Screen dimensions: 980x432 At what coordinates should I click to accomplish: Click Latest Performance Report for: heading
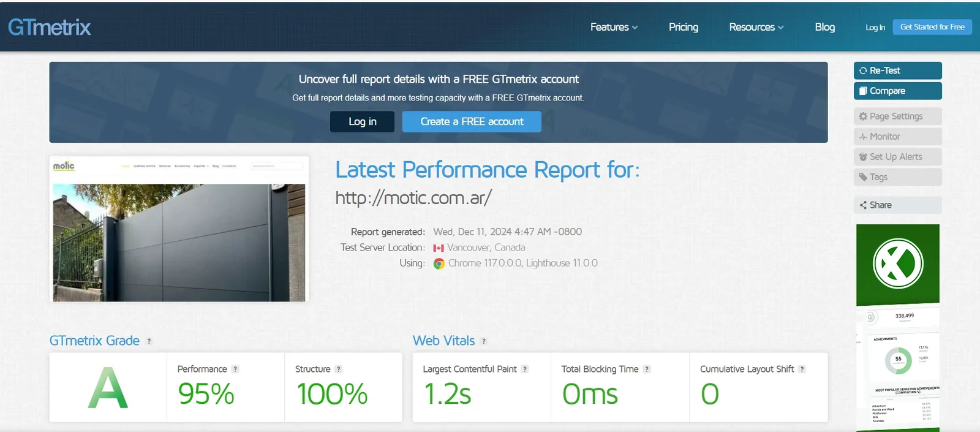pos(487,170)
